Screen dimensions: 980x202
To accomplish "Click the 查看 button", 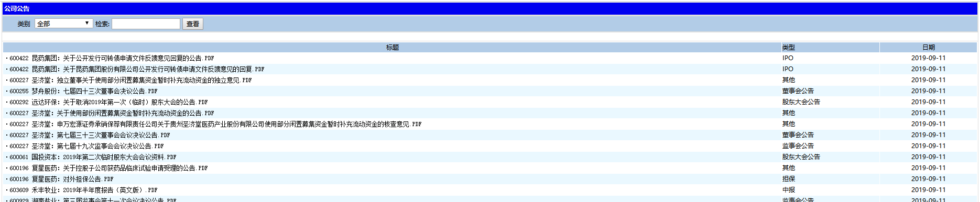I will [x=193, y=24].
